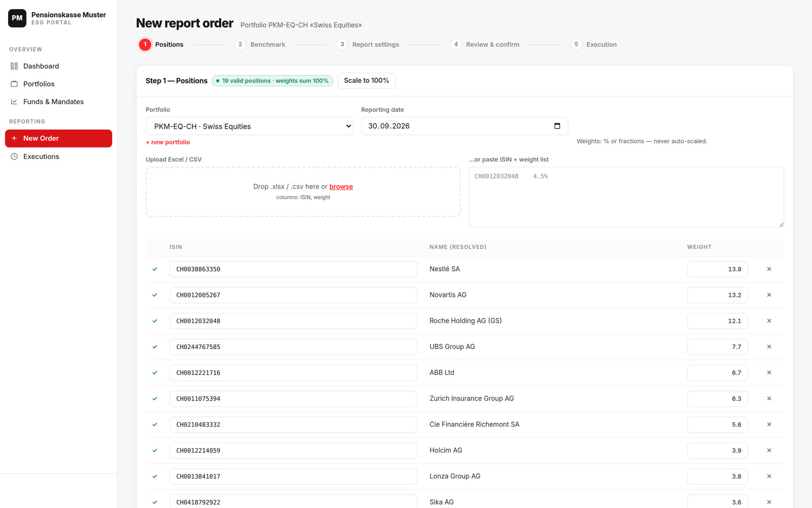Click the valid positions status badge
The image size is (812, 508).
pyautogui.click(x=273, y=81)
